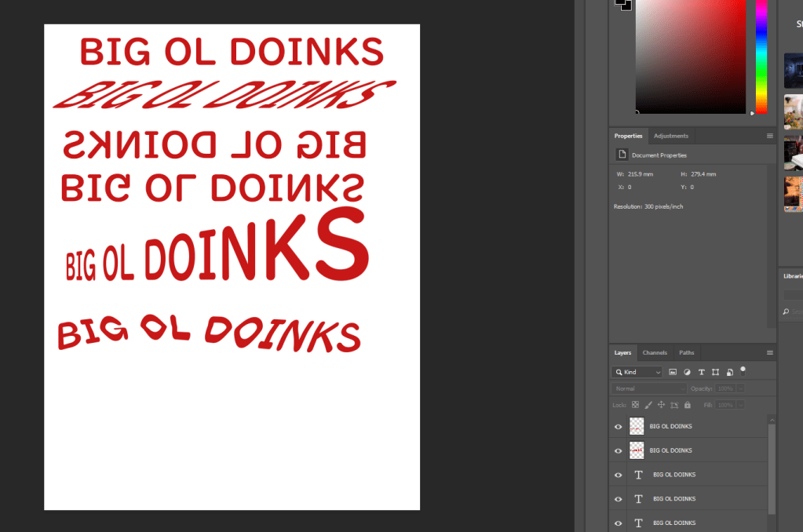This screenshot has width=803, height=532.
Task: Click the lock all padlock icon
Action: pos(688,405)
